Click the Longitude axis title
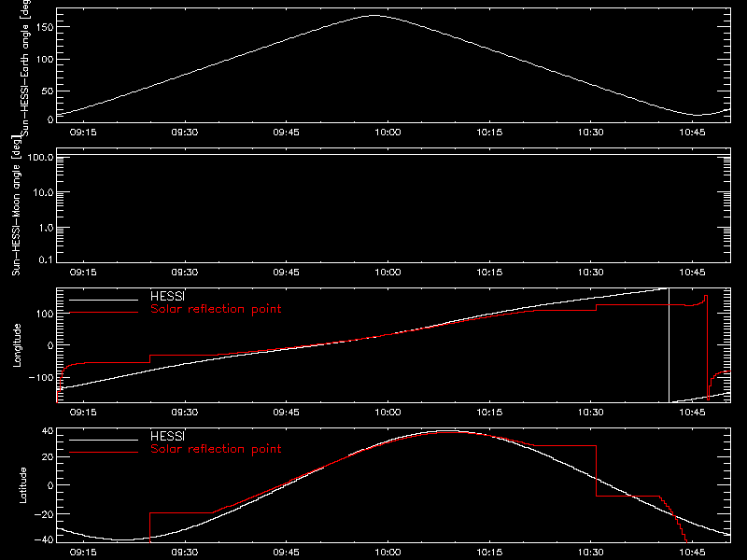The width and height of the screenshot is (747, 560). (17, 345)
